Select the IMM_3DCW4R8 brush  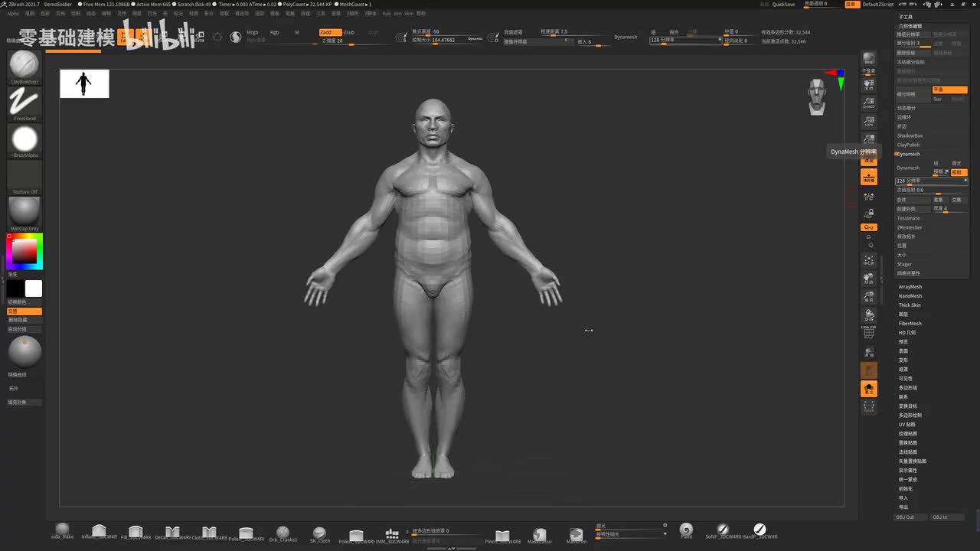(x=392, y=534)
